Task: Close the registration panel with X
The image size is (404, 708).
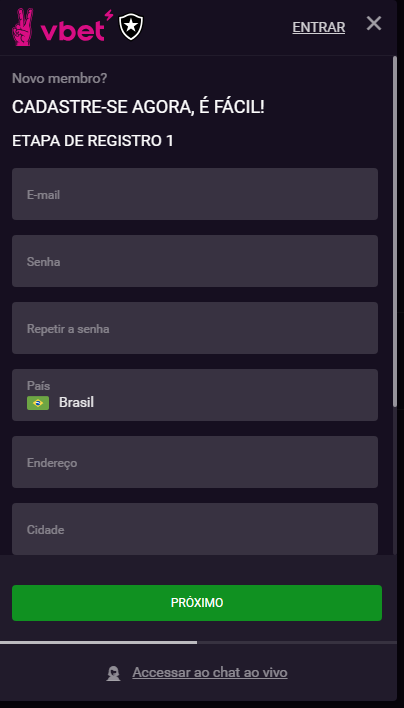Action: [x=374, y=23]
